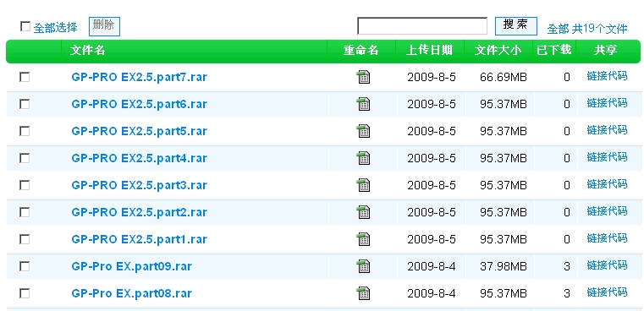
Task: Open 链接代码 link for GP-PRO EX2.5.part6.rar
Action: (x=607, y=103)
